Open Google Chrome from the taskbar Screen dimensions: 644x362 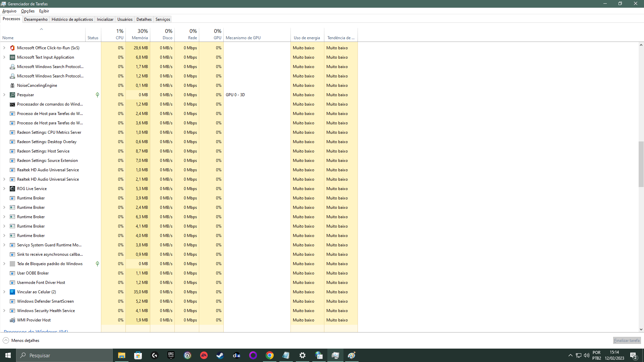pyautogui.click(x=270, y=355)
